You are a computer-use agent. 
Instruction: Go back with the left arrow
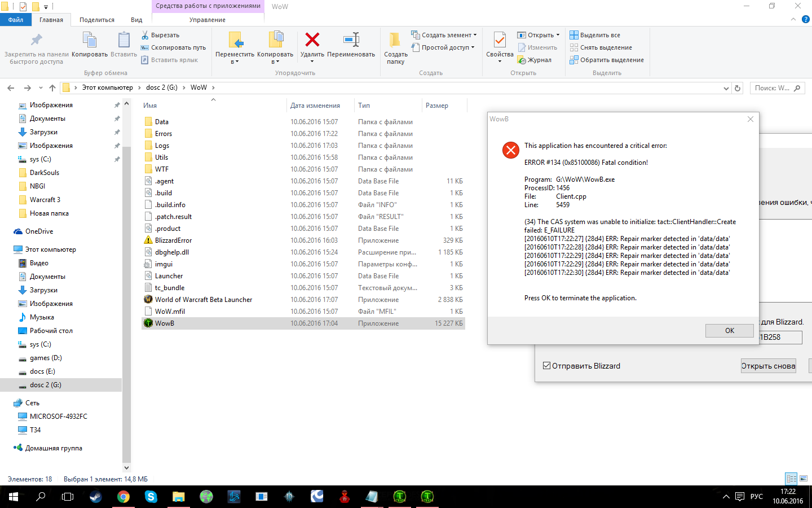11,87
